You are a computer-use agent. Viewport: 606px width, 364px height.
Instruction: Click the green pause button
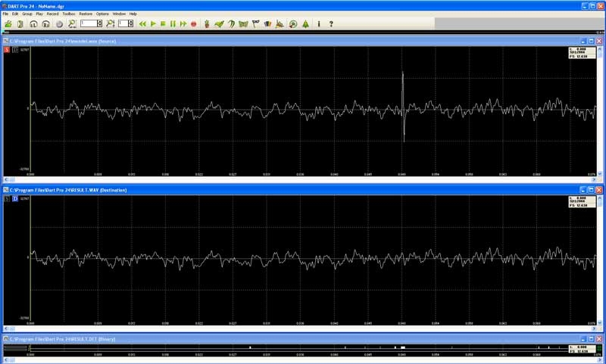click(173, 24)
